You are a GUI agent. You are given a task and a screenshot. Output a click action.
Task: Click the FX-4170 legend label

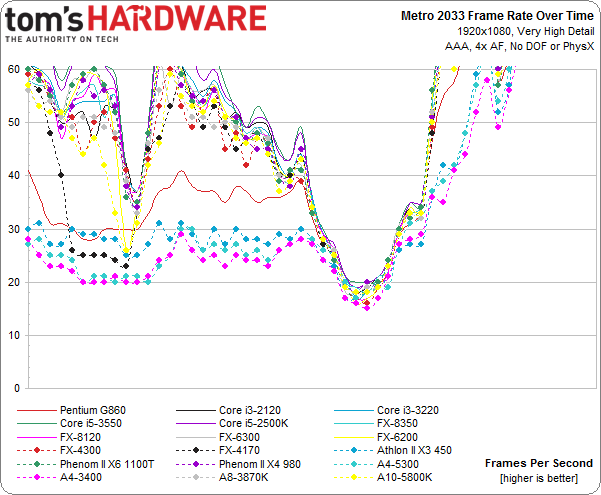pos(239,450)
